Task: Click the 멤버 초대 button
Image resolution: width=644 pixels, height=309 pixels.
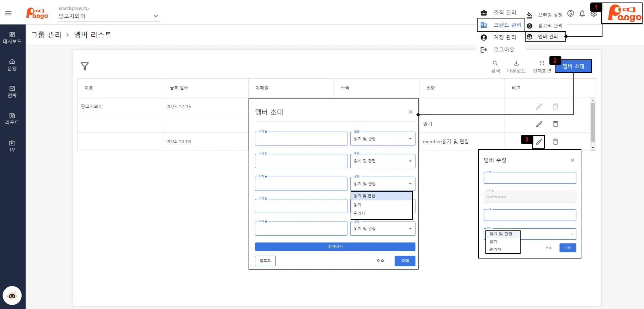Action: click(x=573, y=66)
